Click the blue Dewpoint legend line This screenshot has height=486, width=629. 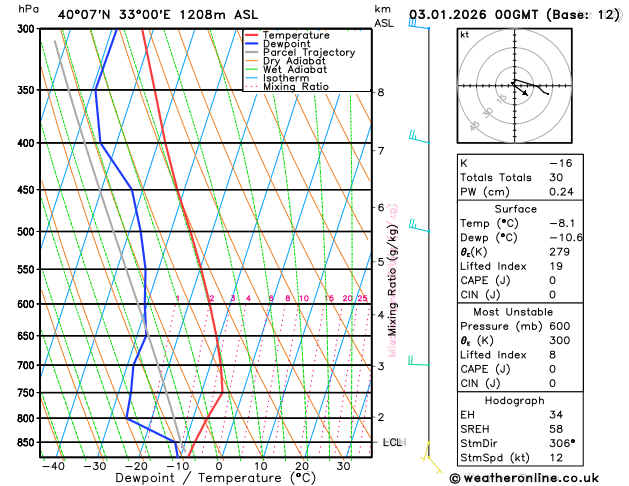click(x=252, y=44)
